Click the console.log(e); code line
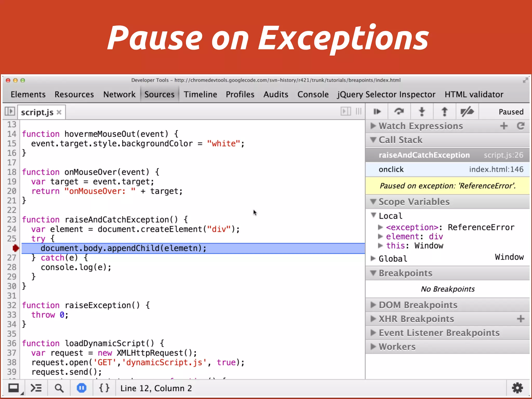 click(x=76, y=267)
